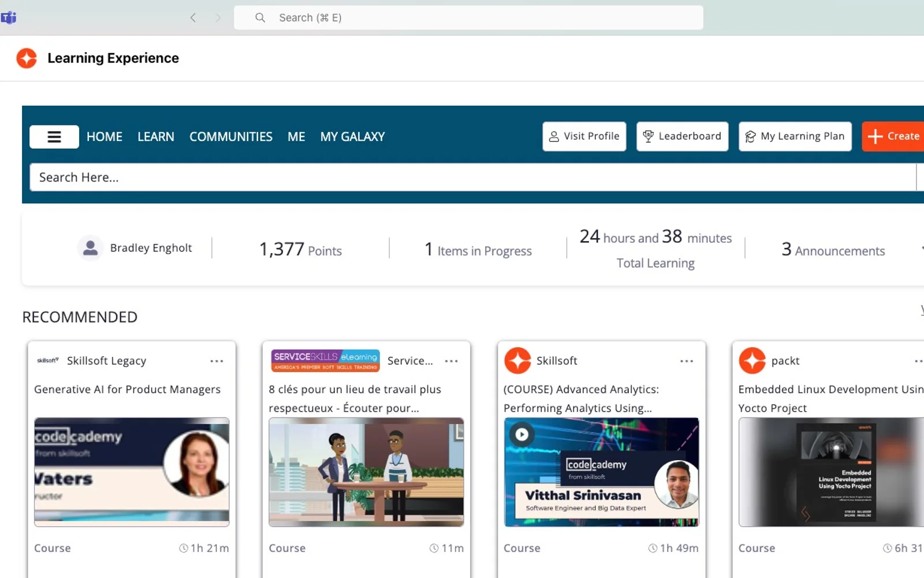Open the HOME tab

tap(105, 137)
